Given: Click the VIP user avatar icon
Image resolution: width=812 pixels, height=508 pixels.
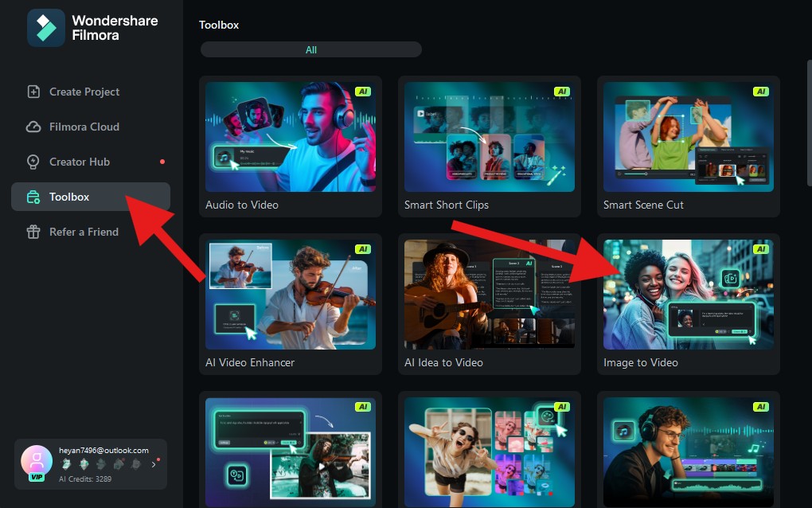Looking at the screenshot, I should coord(37,463).
